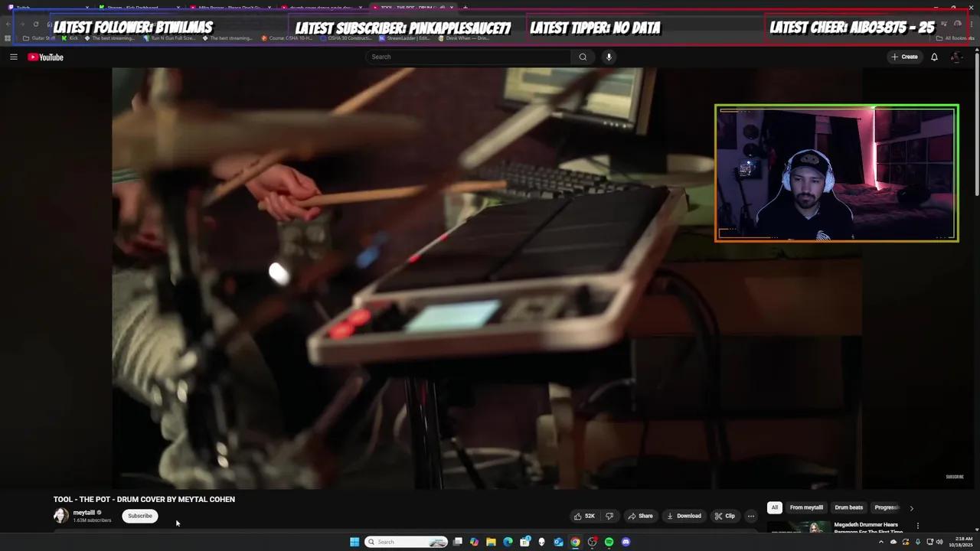Open the Megadeth video three-dot options menu
Screen dimensions: 980x551
917,526
